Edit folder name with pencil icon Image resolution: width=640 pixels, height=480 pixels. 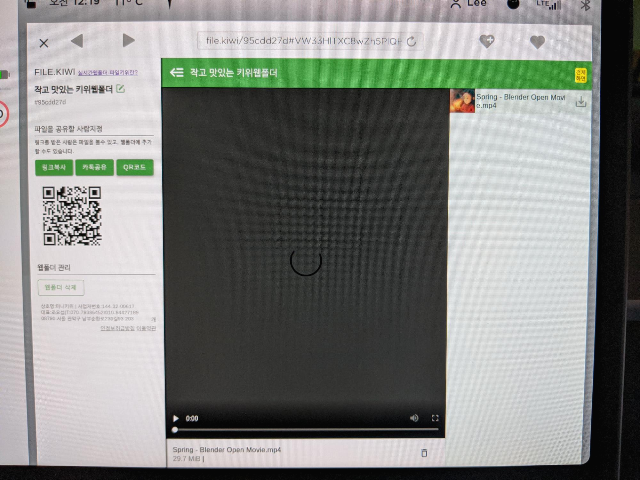[121, 90]
